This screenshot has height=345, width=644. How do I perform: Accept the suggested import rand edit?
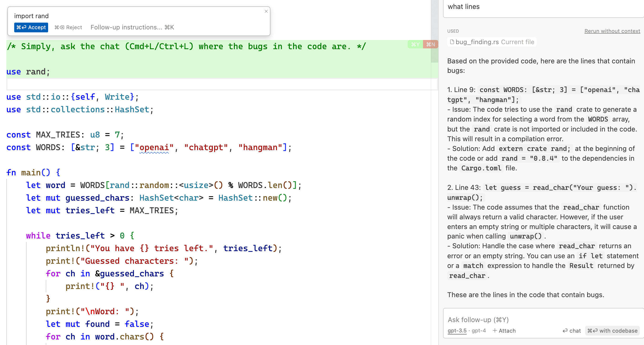pyautogui.click(x=31, y=27)
